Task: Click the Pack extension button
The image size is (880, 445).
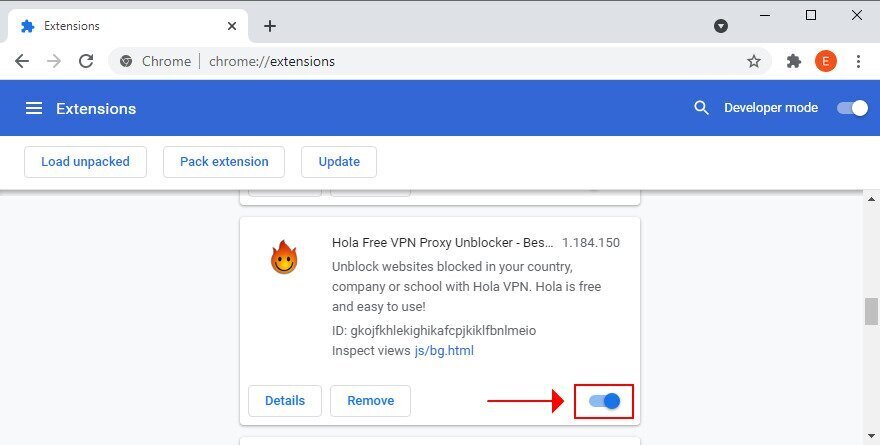Action: (x=224, y=162)
